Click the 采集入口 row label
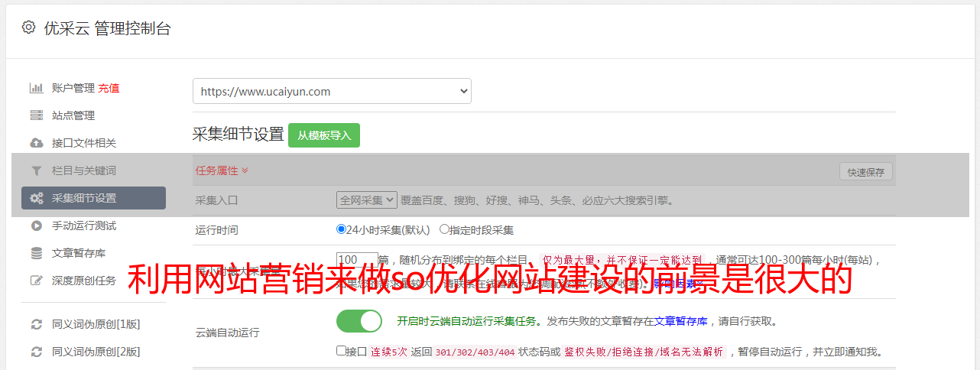 pos(217,200)
